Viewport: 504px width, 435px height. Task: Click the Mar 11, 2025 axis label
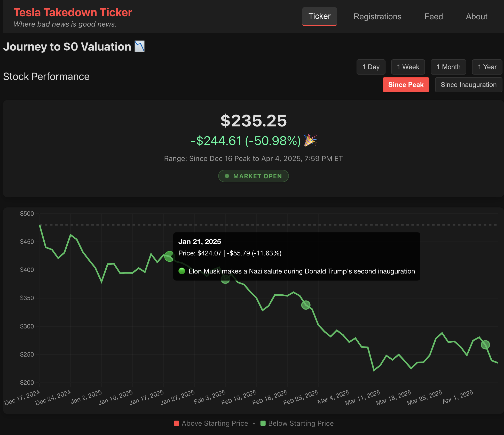tap(363, 398)
